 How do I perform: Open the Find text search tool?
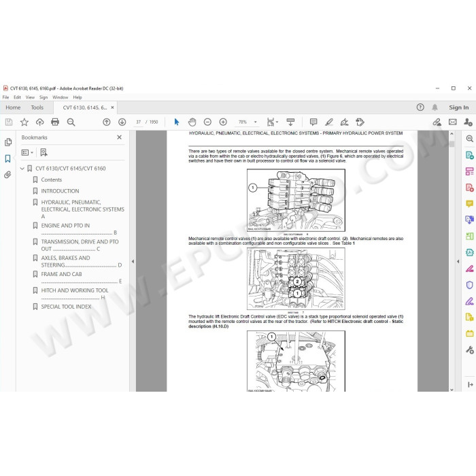coord(71,122)
